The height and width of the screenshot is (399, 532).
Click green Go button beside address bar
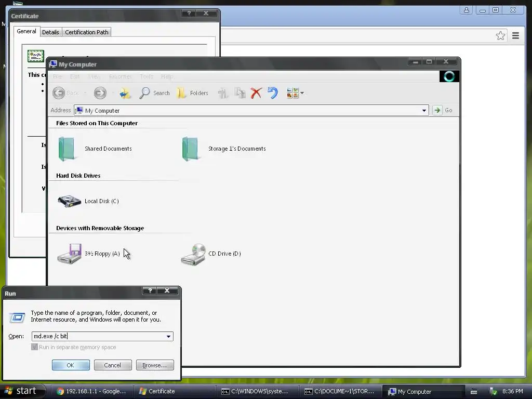click(443, 110)
